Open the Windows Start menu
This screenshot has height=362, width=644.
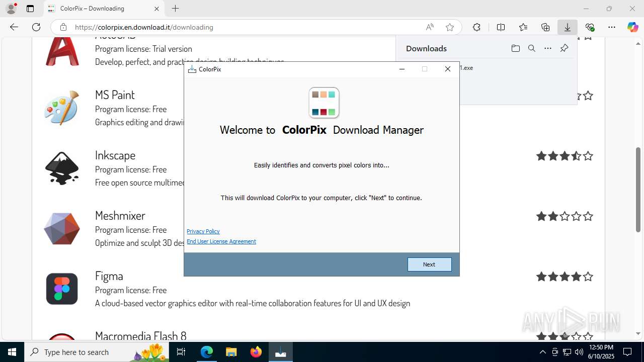[12, 352]
